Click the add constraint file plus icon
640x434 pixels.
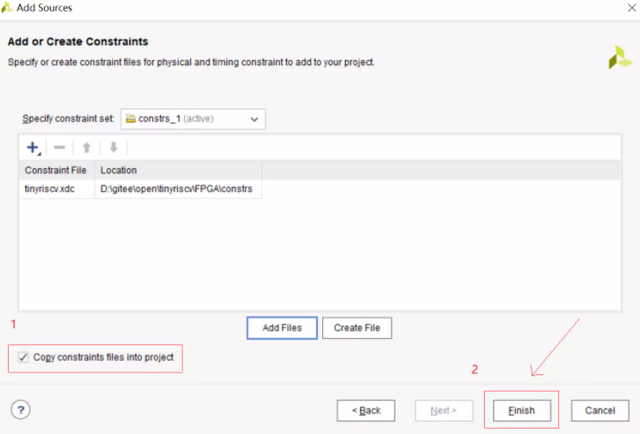tap(33, 148)
